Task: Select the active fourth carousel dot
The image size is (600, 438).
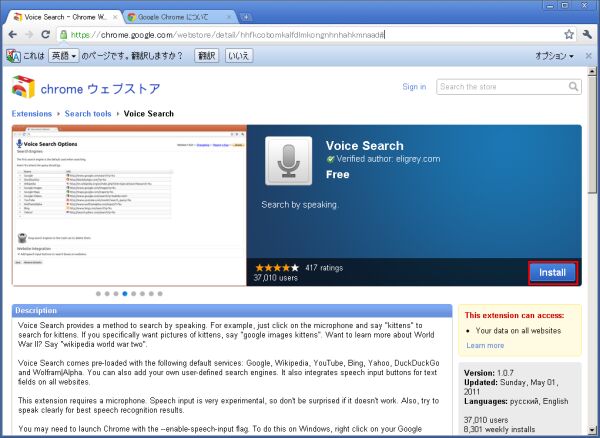Action: (125, 294)
